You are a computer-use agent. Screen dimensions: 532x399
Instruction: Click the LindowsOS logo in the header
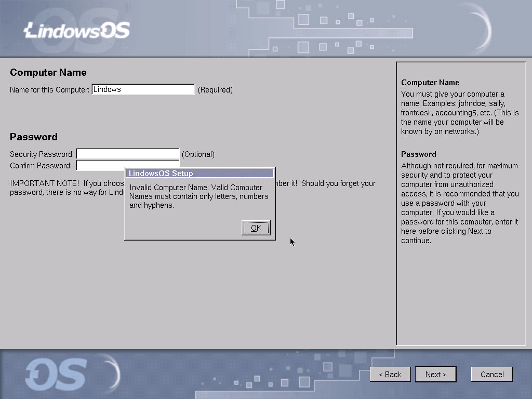tap(77, 31)
